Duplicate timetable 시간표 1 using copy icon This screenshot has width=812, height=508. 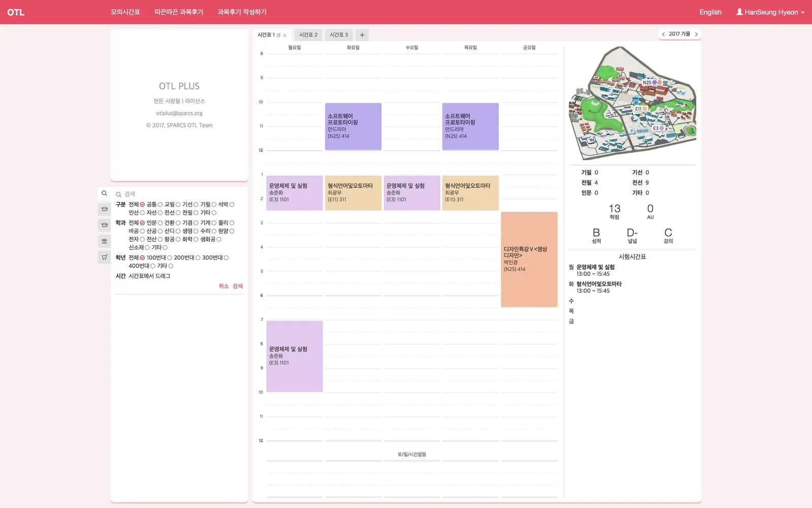278,35
